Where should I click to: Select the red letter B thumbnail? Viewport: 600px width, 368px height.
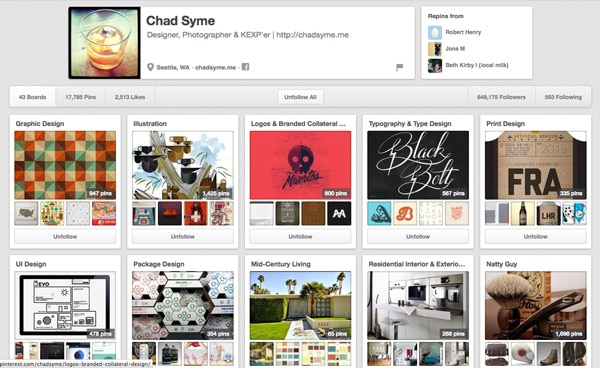405,213
